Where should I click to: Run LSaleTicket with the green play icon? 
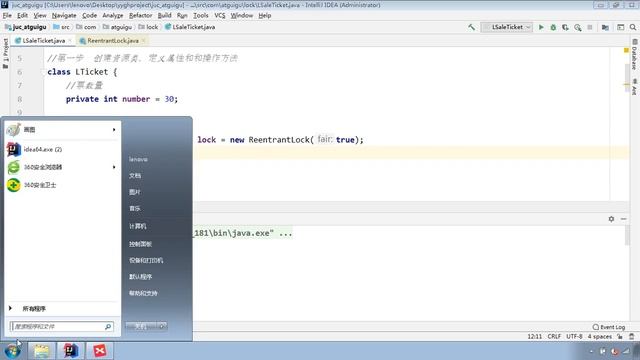tap(541, 27)
